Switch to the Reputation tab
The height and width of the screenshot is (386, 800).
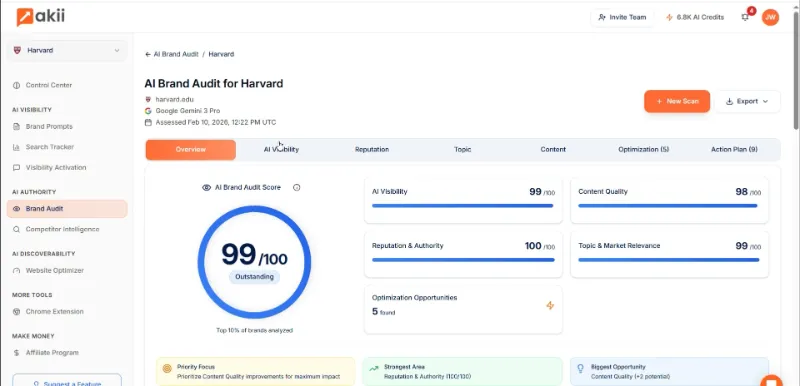372,149
